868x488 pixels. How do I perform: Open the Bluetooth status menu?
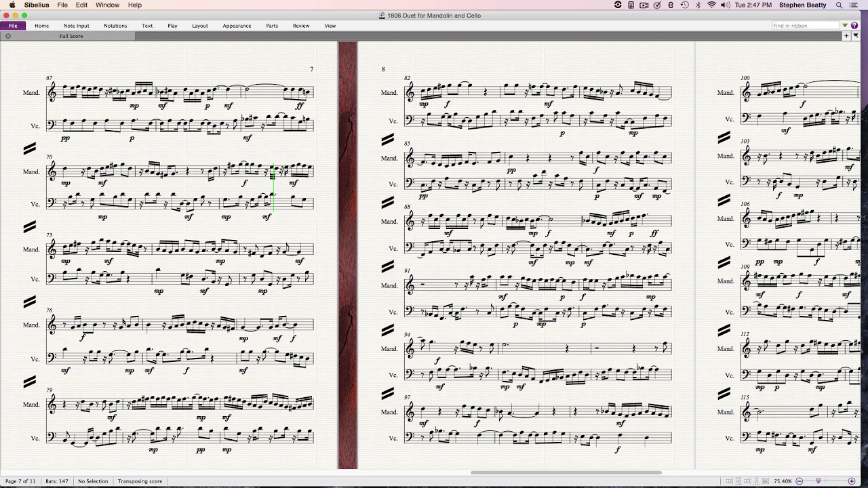coord(698,5)
